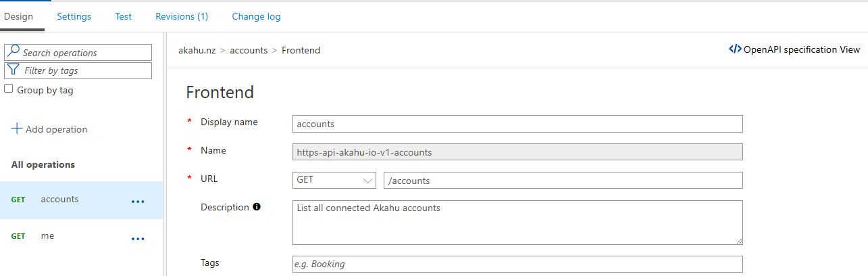Click the URL label
This screenshot has width=868, height=276.
click(x=209, y=179)
